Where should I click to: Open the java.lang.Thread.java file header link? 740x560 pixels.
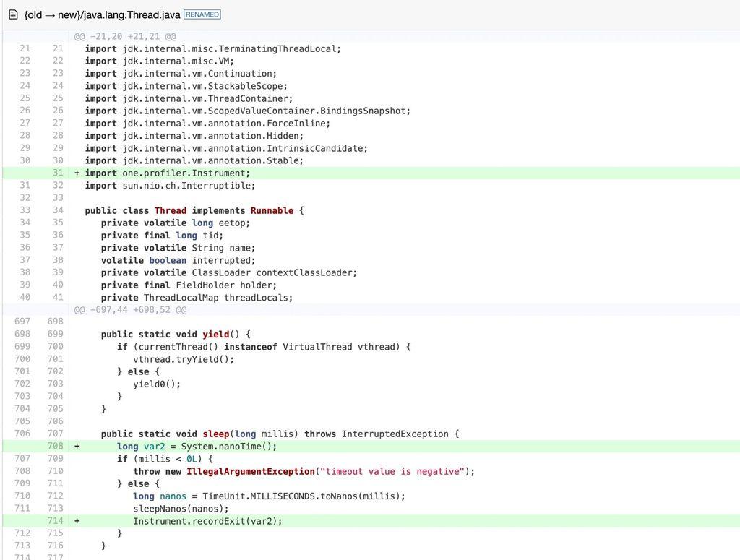[x=102, y=14]
